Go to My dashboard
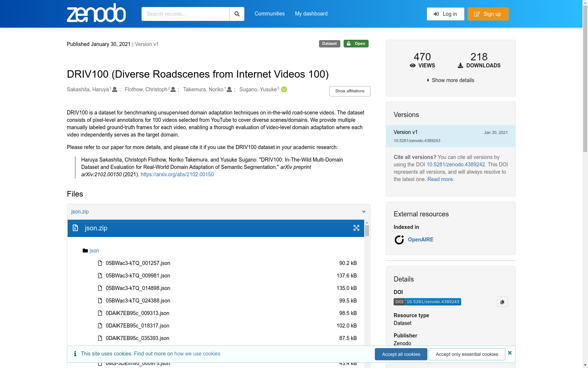Image resolution: width=588 pixels, height=368 pixels. pos(311,14)
